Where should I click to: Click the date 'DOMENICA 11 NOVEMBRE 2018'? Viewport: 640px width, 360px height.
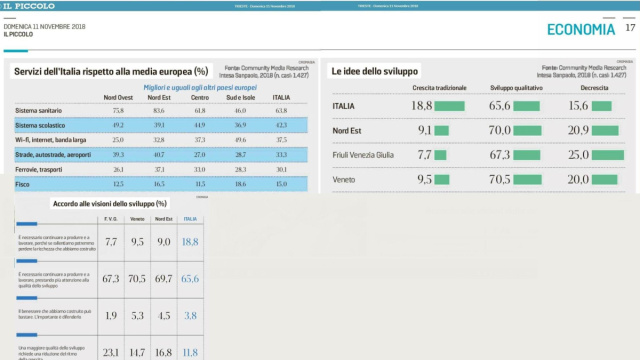44,27
